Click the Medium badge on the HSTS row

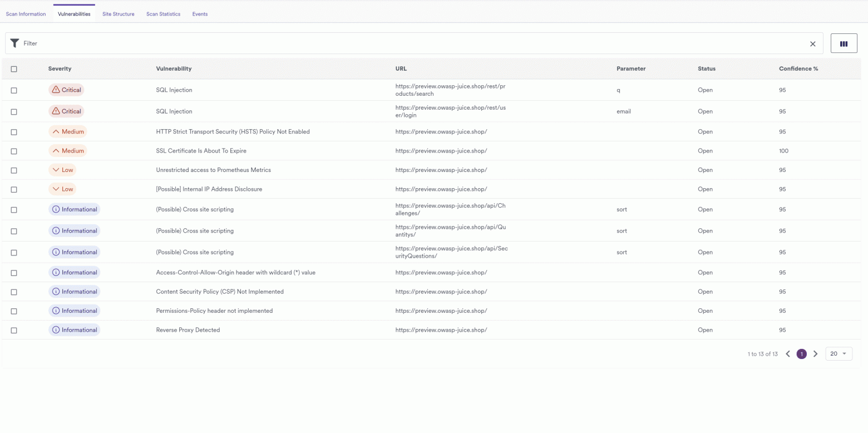pyautogui.click(x=68, y=132)
